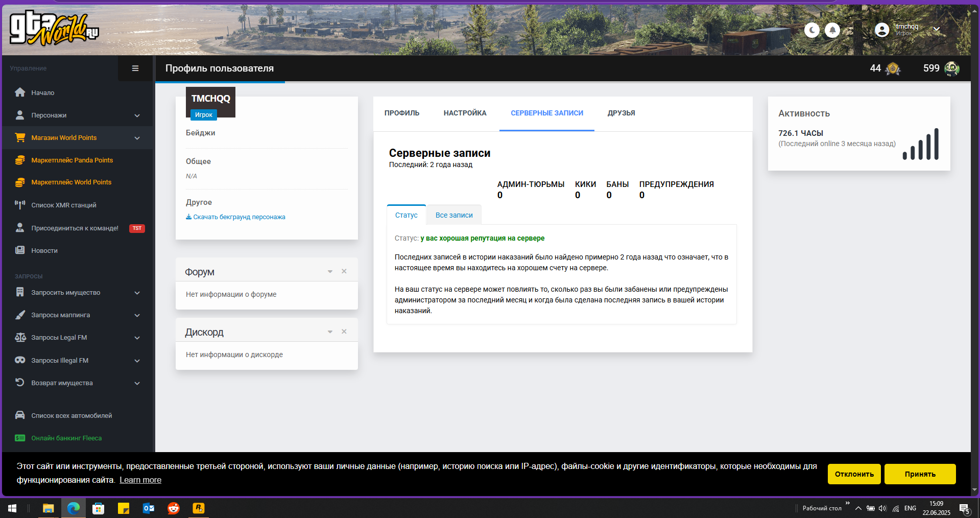Open Начало menu item text
Image resolution: width=980 pixels, height=518 pixels.
[x=43, y=93]
